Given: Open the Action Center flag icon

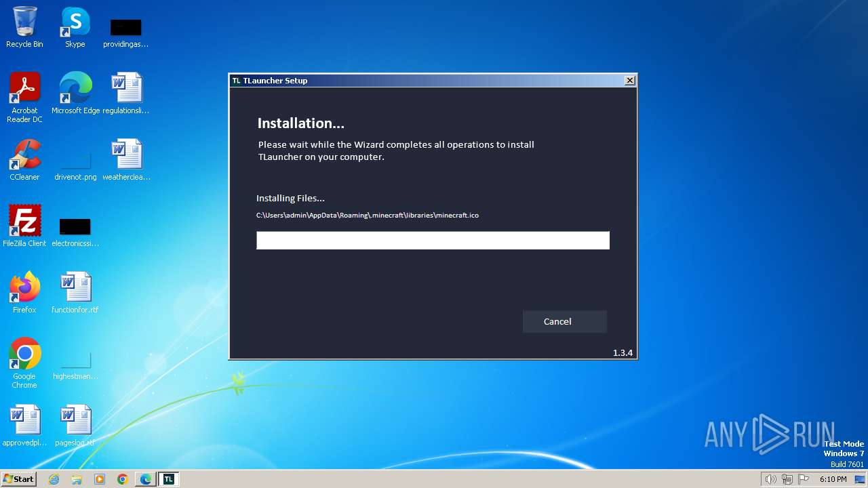Looking at the screenshot, I should [x=804, y=479].
